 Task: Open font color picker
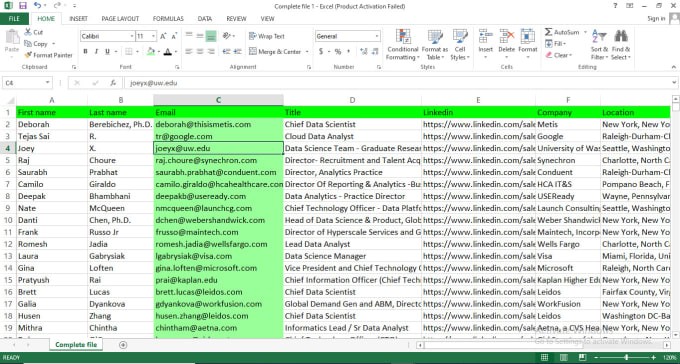(176, 52)
